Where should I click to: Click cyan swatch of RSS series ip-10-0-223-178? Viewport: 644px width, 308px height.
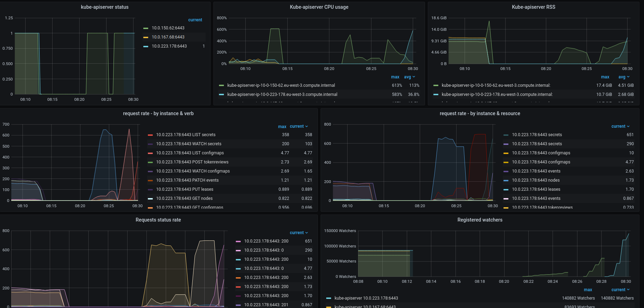(436, 94)
